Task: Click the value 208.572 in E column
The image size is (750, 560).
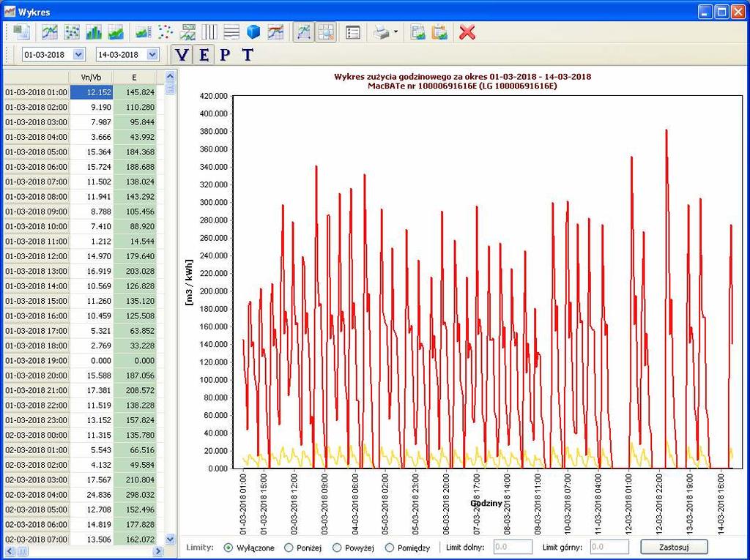Action: coord(135,390)
